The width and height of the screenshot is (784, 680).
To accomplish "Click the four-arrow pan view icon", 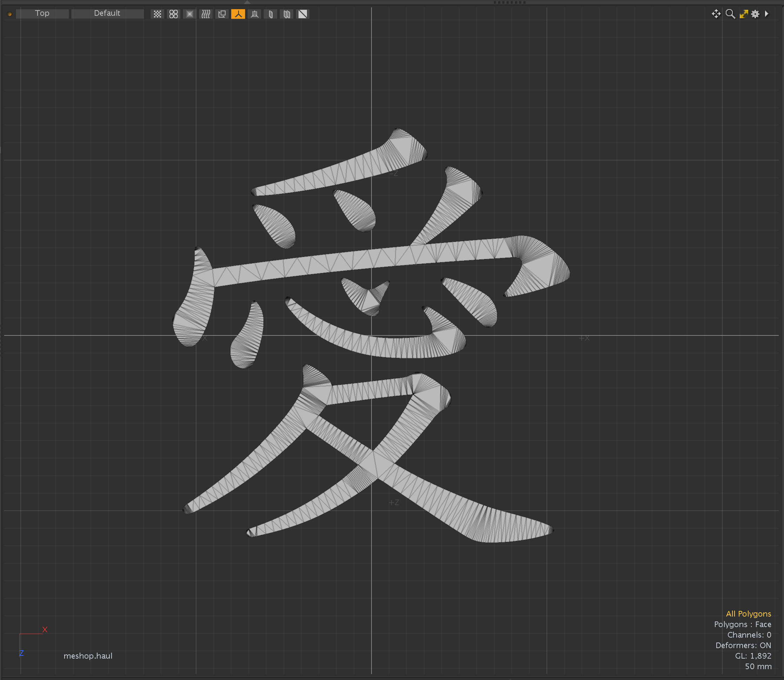I will click(716, 14).
